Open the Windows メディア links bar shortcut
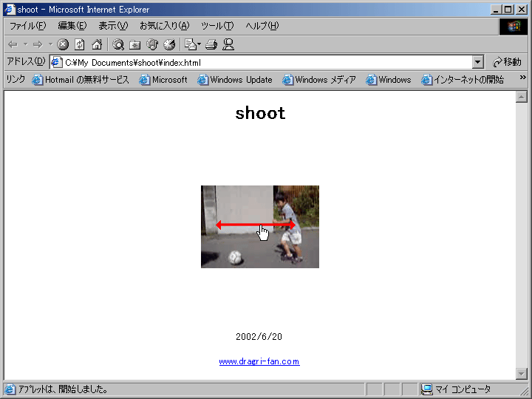Screen dimensions: 532x399 [x=319, y=80]
